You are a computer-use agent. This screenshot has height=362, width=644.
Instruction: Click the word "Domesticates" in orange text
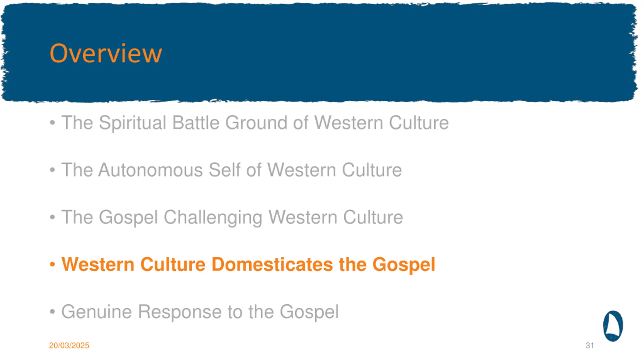point(272,264)
